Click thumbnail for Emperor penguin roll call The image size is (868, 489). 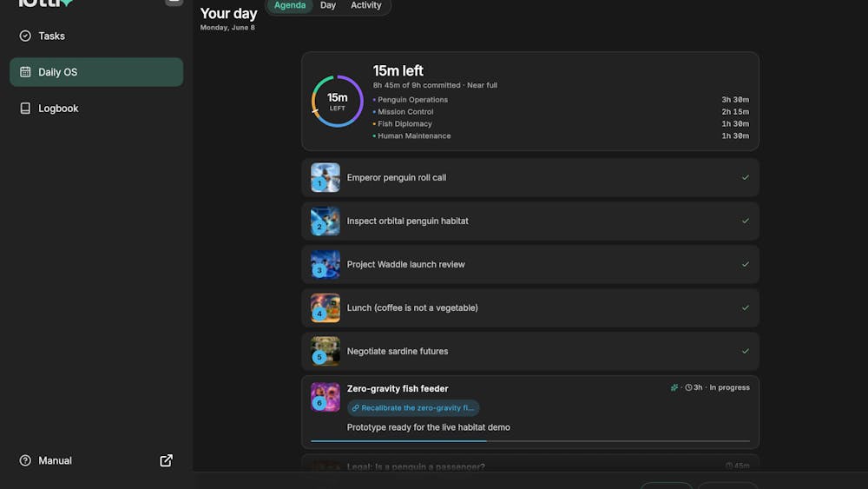[x=325, y=178]
